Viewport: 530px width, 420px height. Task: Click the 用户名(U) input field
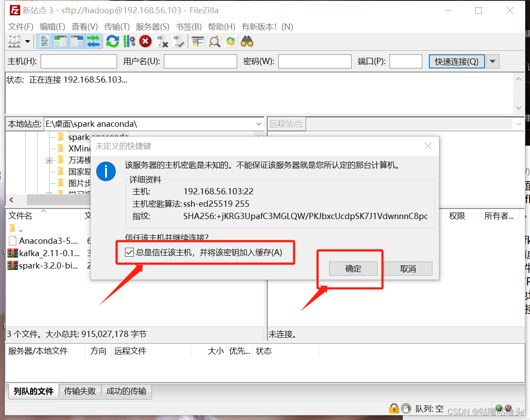201,61
